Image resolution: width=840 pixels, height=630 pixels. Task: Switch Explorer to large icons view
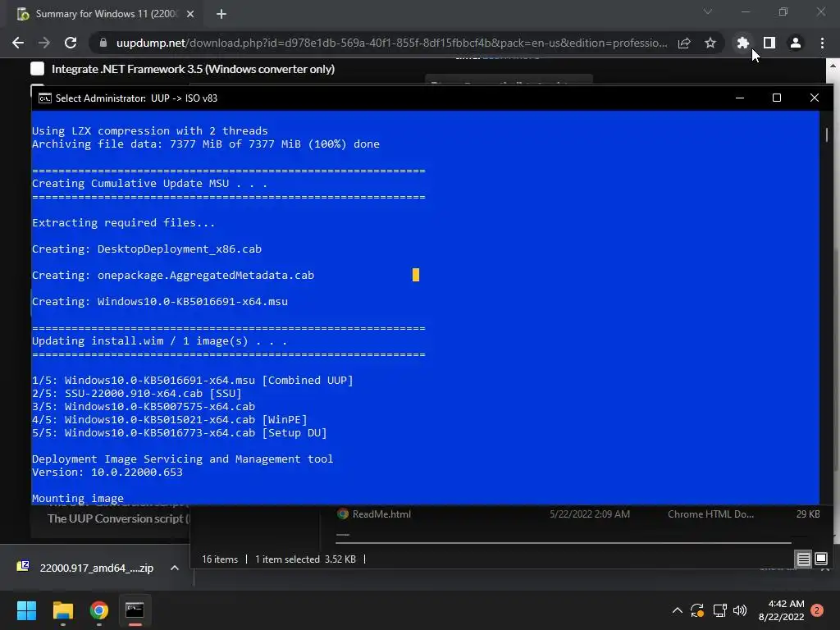coord(820,559)
